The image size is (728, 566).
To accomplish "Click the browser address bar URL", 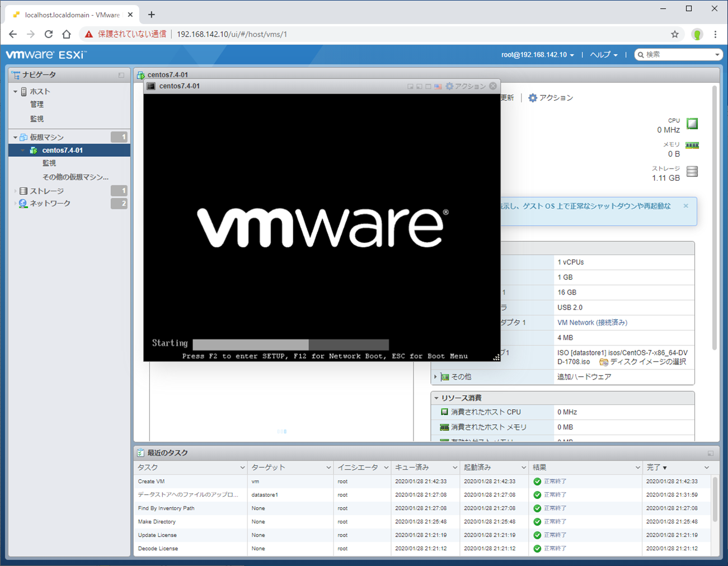I will coord(232,34).
